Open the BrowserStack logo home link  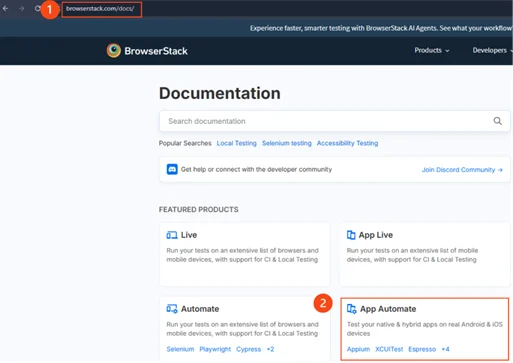coord(147,51)
